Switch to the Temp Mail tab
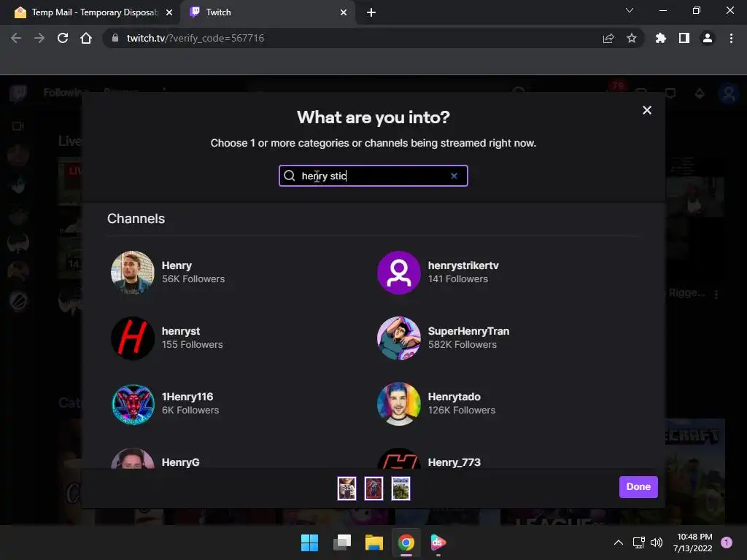 [x=90, y=12]
